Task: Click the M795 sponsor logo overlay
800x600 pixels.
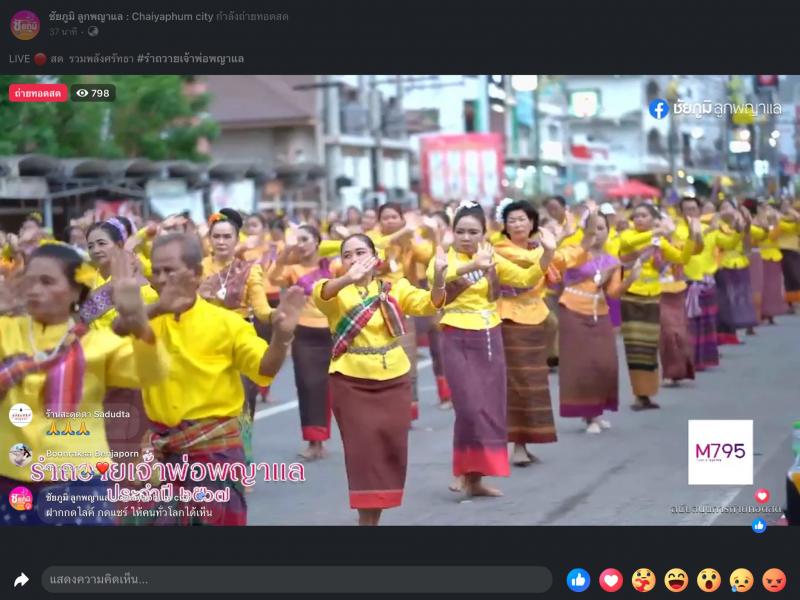Action: [720, 452]
